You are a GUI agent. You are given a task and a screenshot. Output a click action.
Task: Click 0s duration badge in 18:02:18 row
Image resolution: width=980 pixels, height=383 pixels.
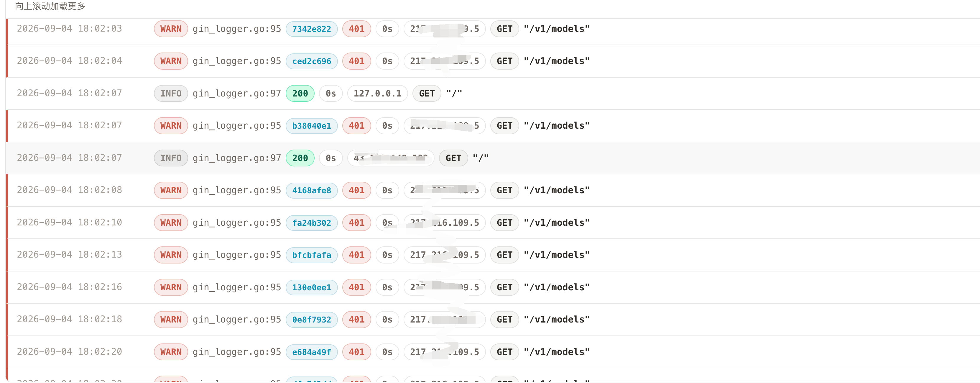[387, 320]
